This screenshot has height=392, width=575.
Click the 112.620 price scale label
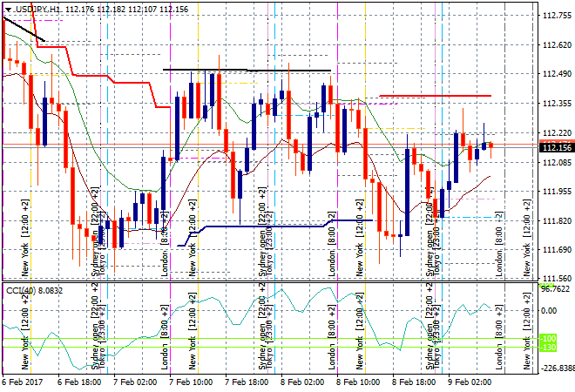coord(557,44)
